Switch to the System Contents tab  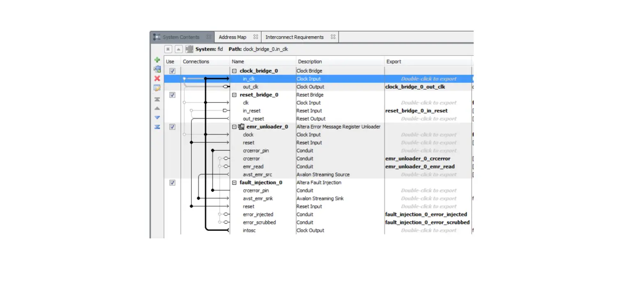[181, 37]
